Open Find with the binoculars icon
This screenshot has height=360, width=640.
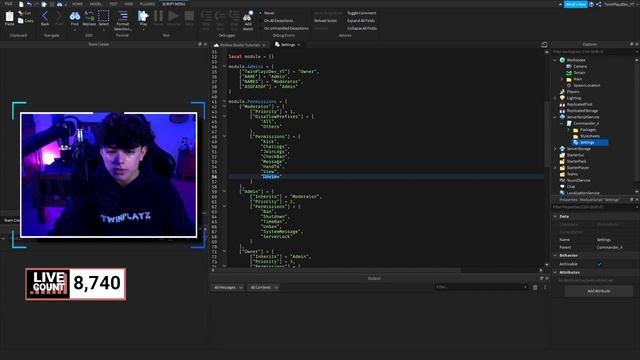[x=75, y=16]
